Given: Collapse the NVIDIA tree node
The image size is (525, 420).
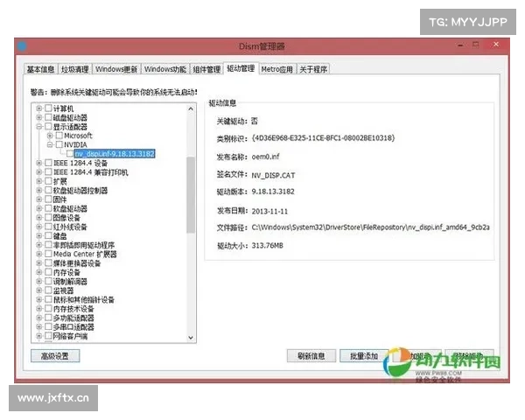Looking at the screenshot, I should click(50, 144).
